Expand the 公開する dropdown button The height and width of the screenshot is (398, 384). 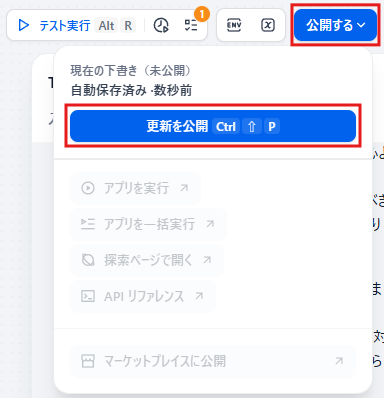pyautogui.click(x=335, y=25)
